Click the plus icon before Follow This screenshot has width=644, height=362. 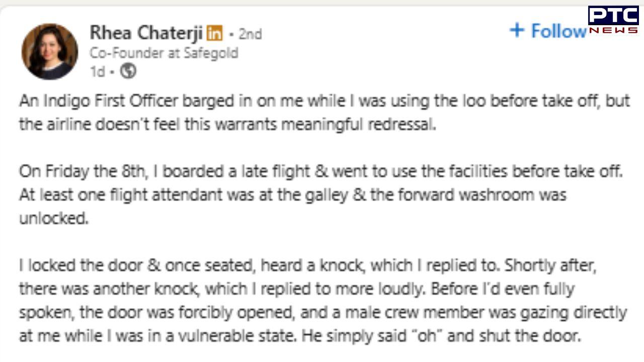point(517,30)
